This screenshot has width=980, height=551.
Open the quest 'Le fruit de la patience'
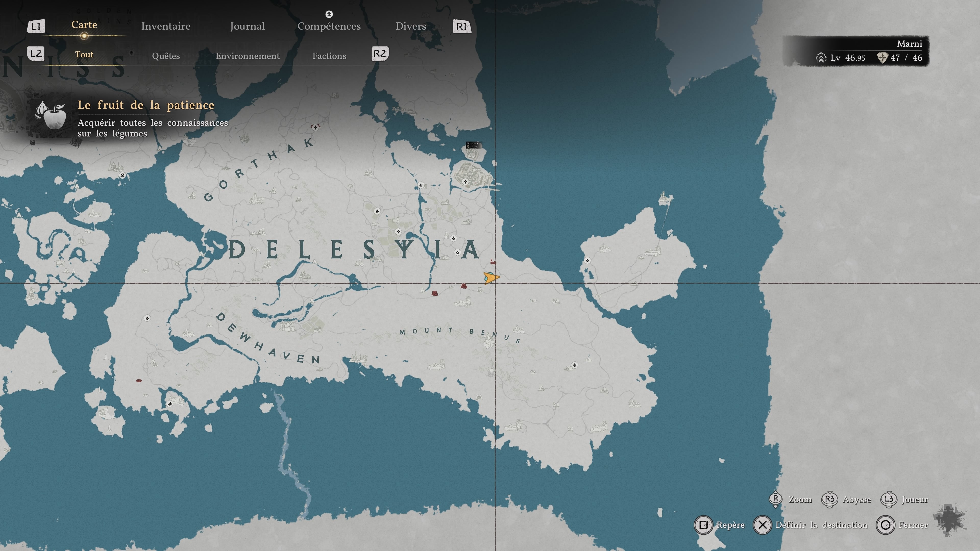click(x=146, y=105)
